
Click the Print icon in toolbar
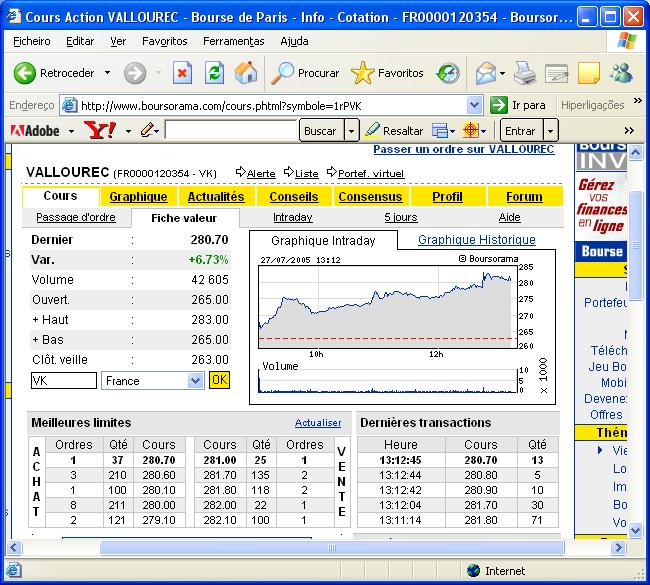(524, 73)
